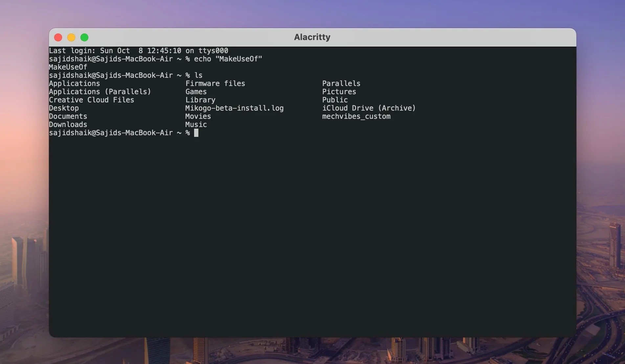Click the yellow minimize button
This screenshot has height=364, width=625.
(x=71, y=37)
